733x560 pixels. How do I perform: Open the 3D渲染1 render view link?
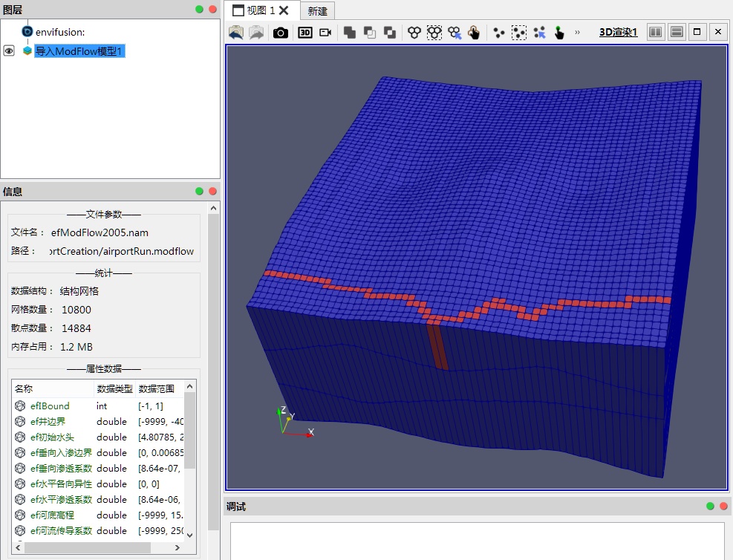coord(618,32)
